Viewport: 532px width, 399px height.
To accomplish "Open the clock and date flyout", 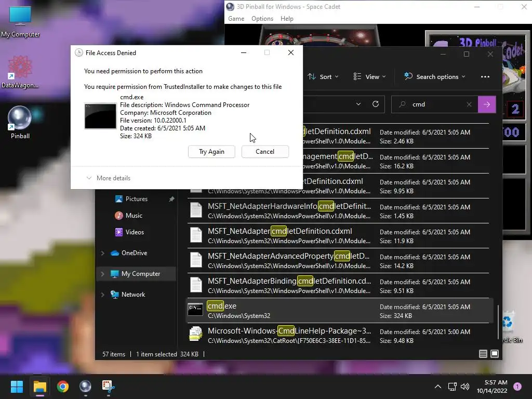I will click(x=492, y=387).
